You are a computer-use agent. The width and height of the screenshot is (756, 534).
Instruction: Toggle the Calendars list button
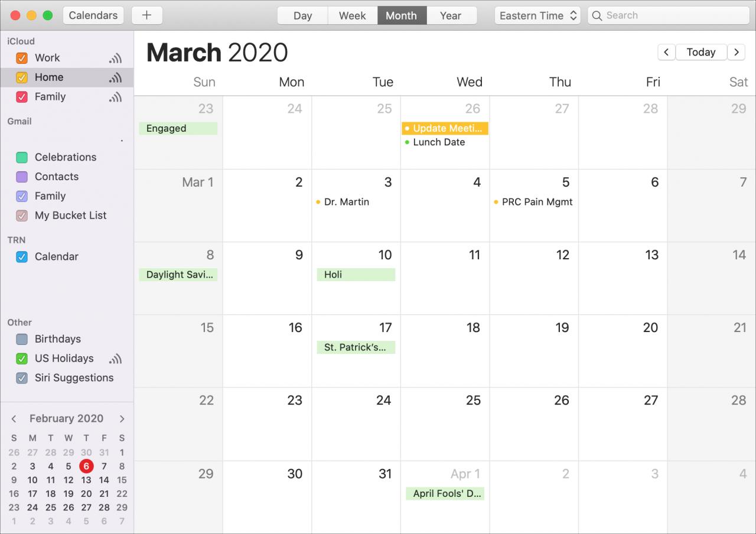point(93,15)
